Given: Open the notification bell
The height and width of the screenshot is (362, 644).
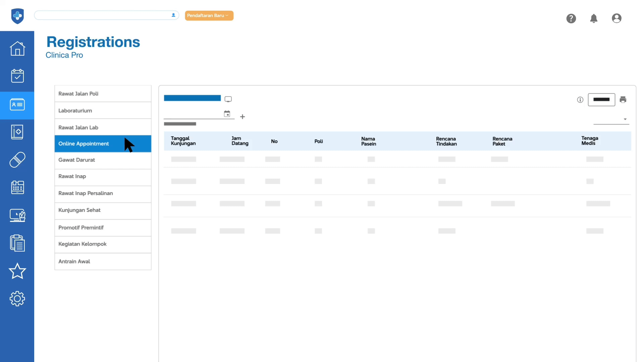Looking at the screenshot, I should tap(594, 18).
